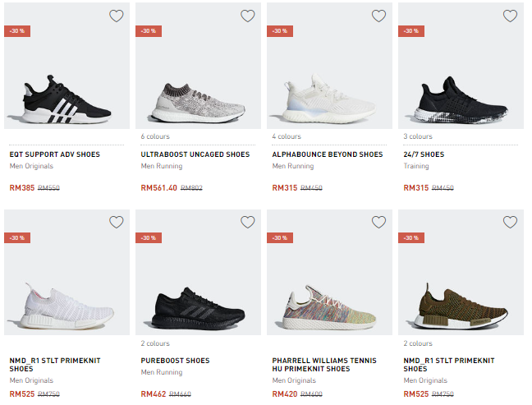Open the EQT Support ADV Shoes title
This screenshot has width=532, height=405.
tap(53, 154)
